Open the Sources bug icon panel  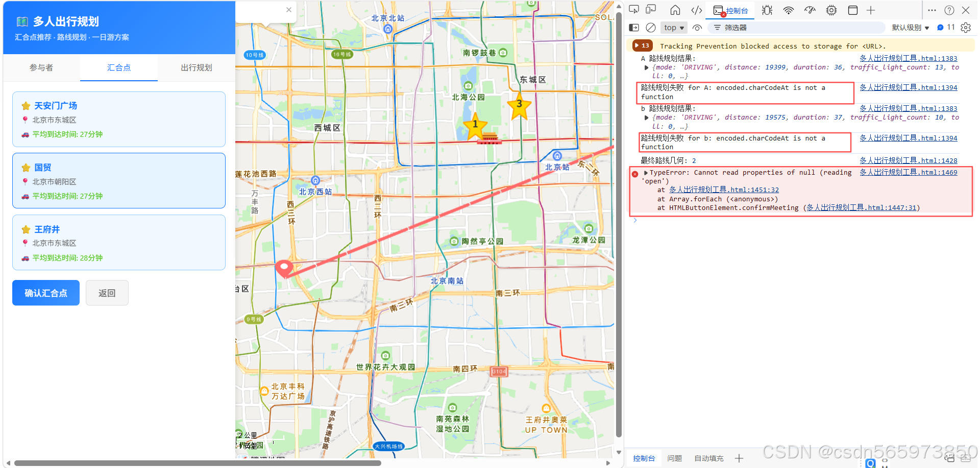point(767,10)
